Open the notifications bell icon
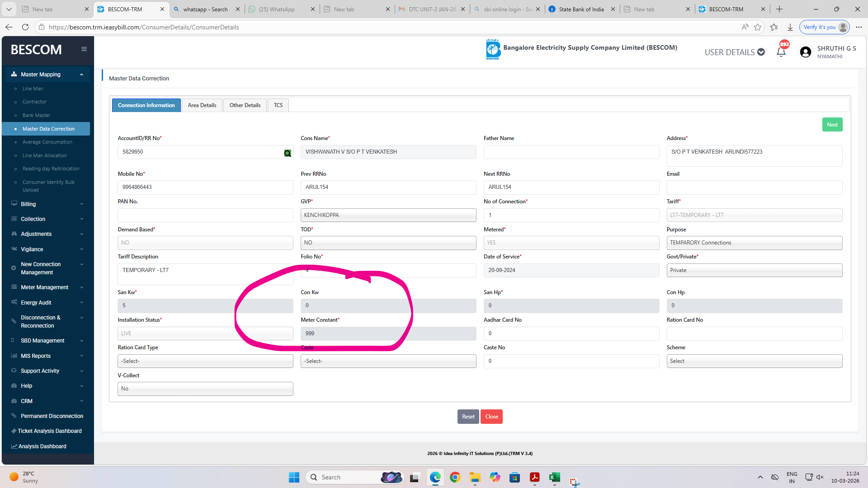868x488 pixels. 781,52
